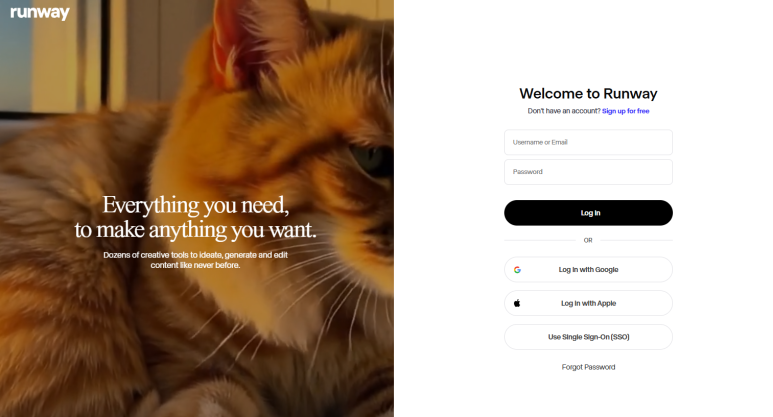The image size is (773, 417).
Task: Click the cat's eye in the image
Action: click(x=371, y=159)
